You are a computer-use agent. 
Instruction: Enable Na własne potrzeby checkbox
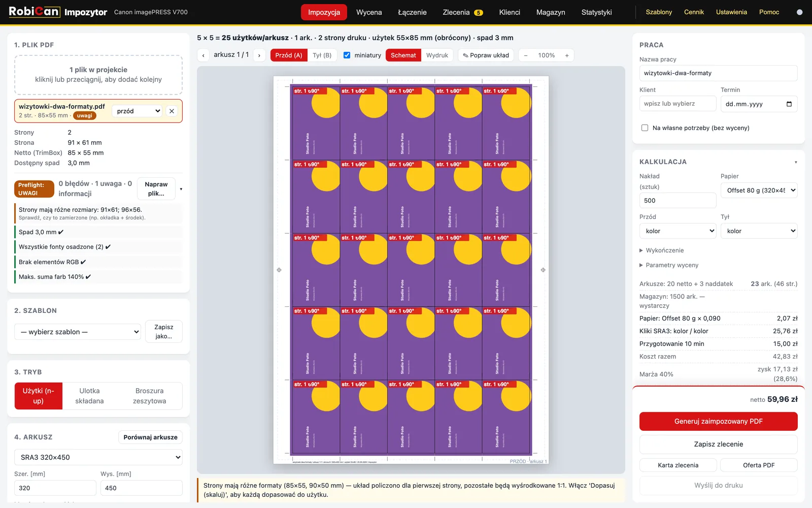(x=645, y=128)
